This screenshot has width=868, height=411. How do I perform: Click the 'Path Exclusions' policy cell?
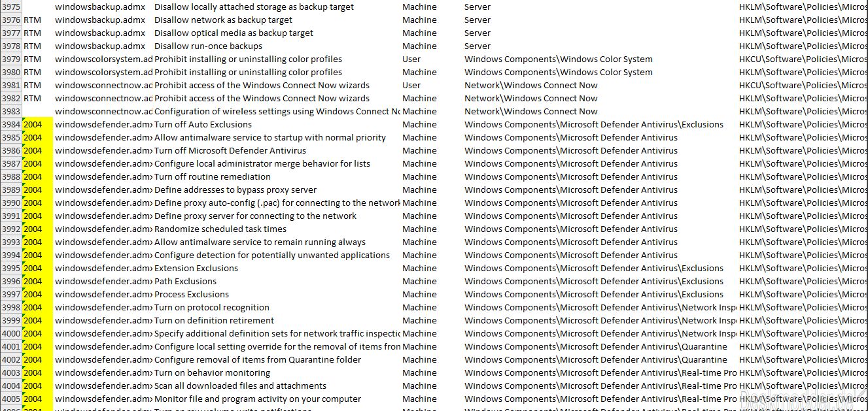click(x=185, y=281)
